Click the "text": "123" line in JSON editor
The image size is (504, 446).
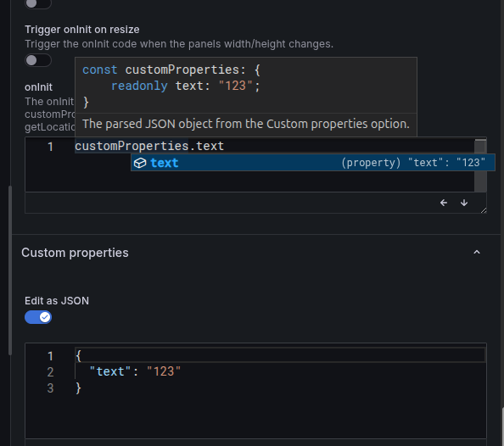pyautogui.click(x=135, y=371)
